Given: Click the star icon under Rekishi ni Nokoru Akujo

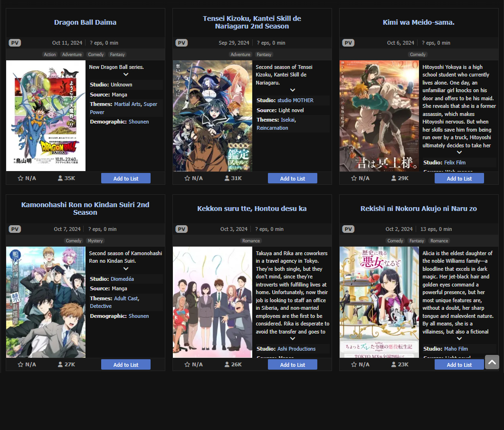Looking at the screenshot, I should click(x=354, y=364).
